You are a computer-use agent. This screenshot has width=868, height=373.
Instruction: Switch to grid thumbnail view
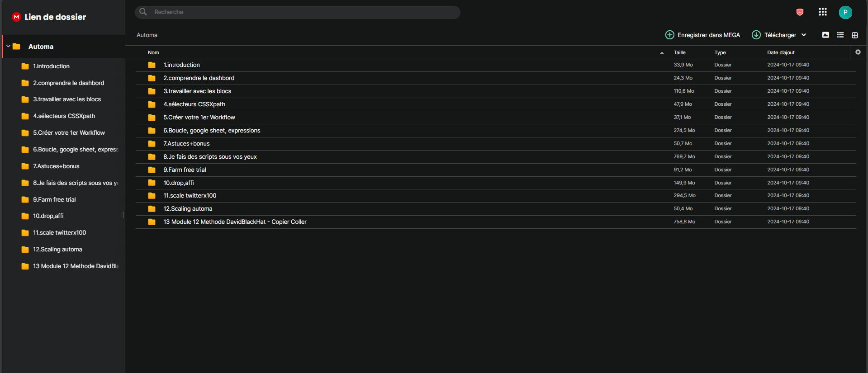855,35
